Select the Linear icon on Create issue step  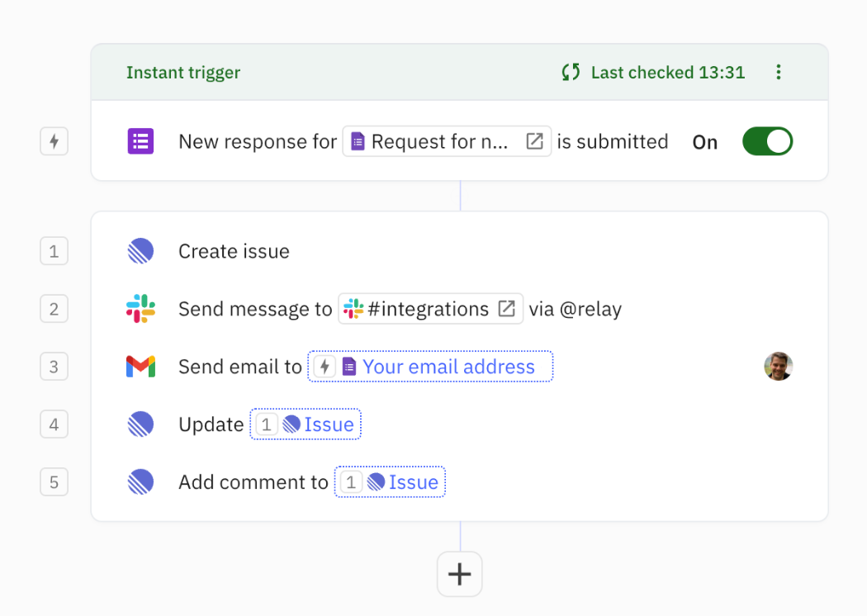click(140, 251)
